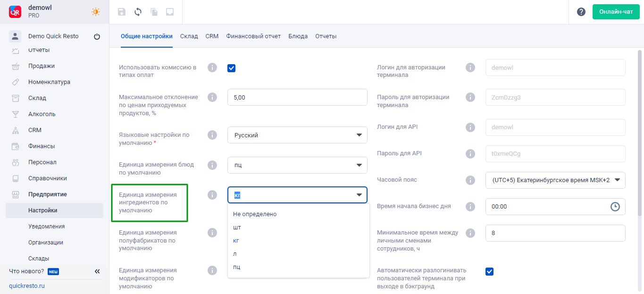Click the Demo Quick Resto user avatar

(x=15, y=36)
